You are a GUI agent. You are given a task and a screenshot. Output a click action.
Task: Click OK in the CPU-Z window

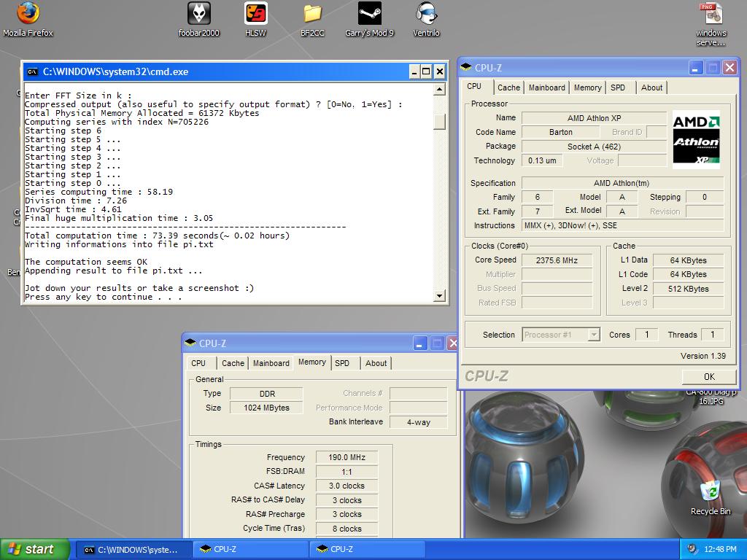[x=709, y=377]
